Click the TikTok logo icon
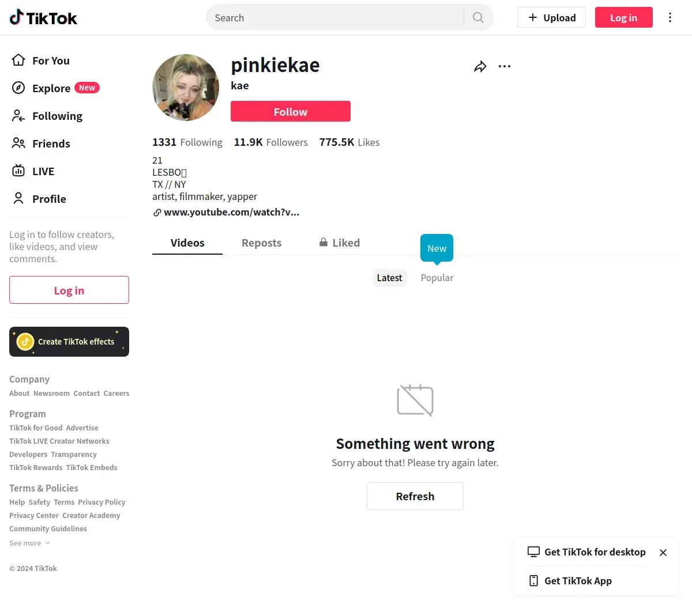The image size is (692, 616). click(x=17, y=18)
